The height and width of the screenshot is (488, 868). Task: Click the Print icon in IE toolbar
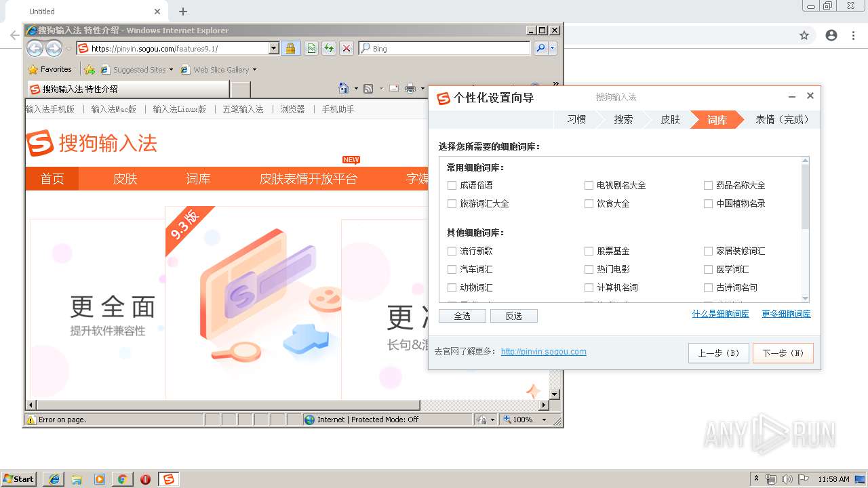[x=410, y=89]
